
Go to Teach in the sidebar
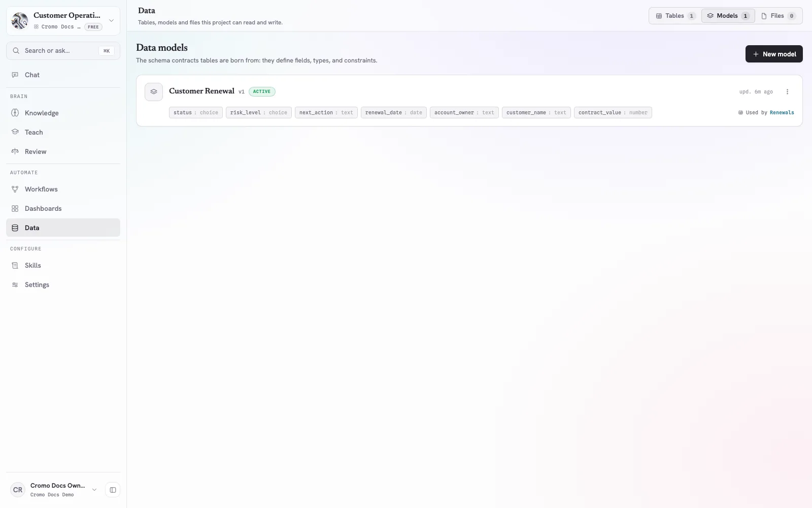coord(63,132)
